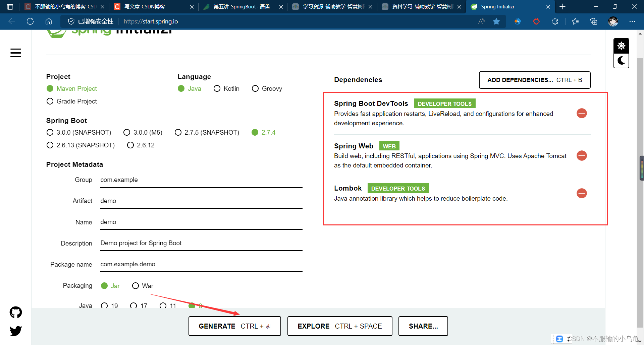The image size is (644, 345).
Task: Edit the Name field
Action: click(x=201, y=222)
